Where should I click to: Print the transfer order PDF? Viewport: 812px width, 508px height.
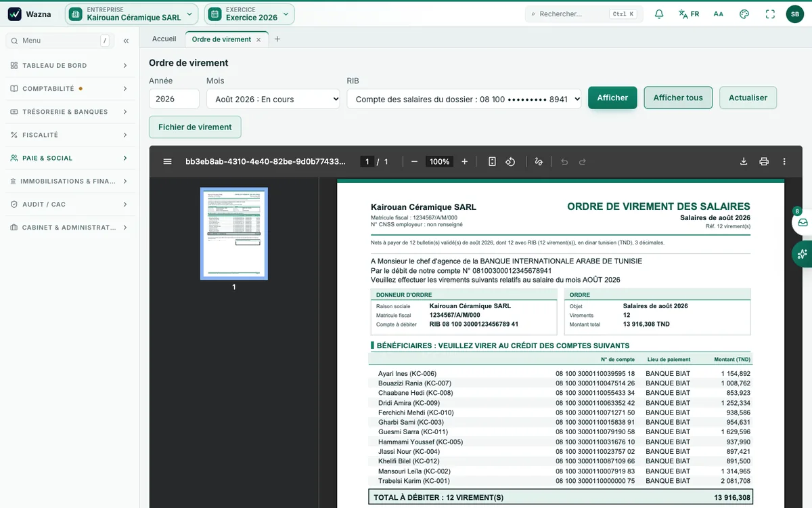[x=764, y=162]
